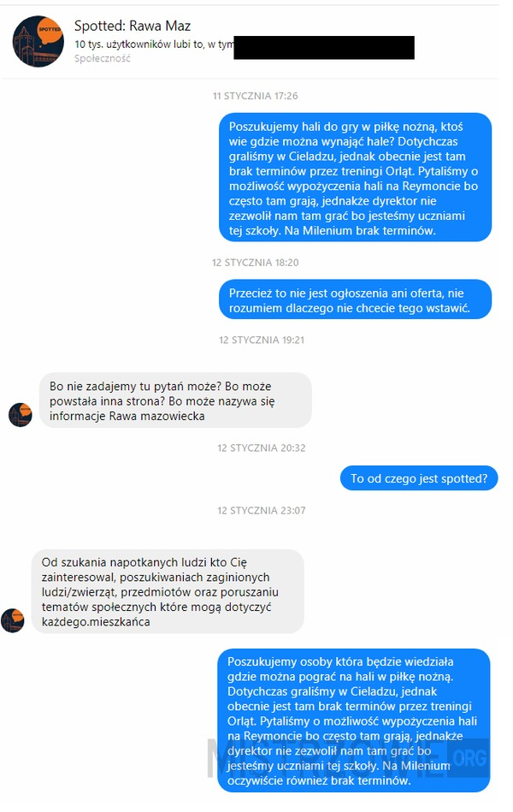Select the 'To od czego jest spotted?' bubble
This screenshot has width=513, height=812.
[419, 478]
